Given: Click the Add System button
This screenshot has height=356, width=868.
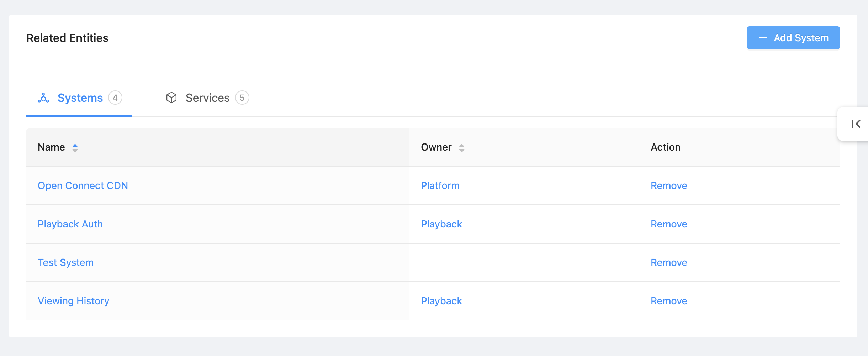Looking at the screenshot, I should tap(793, 38).
